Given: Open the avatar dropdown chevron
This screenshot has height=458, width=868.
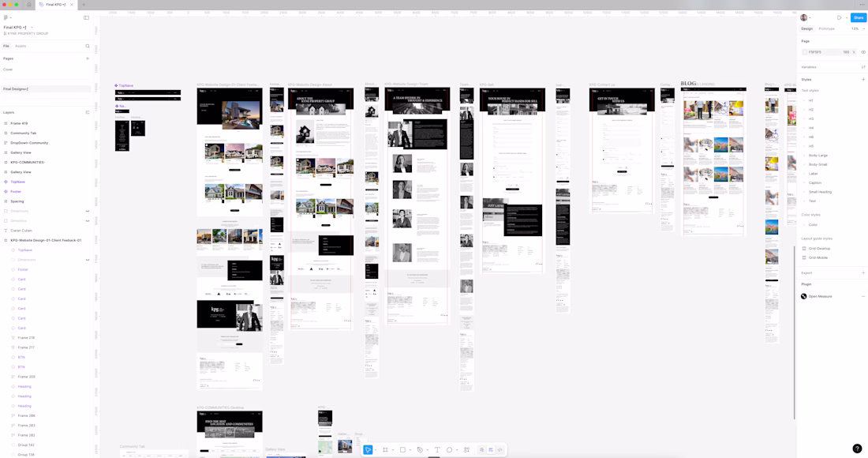Looking at the screenshot, I should 810,17.
